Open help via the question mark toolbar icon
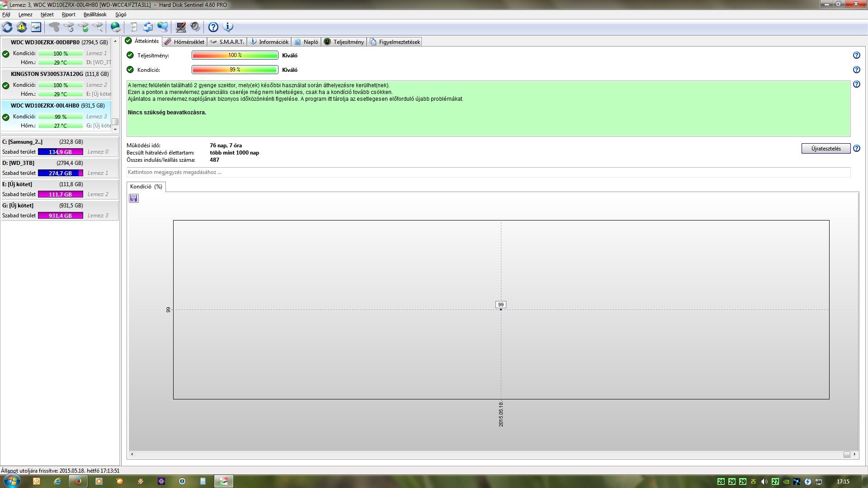The height and width of the screenshot is (488, 868). pos(213,27)
